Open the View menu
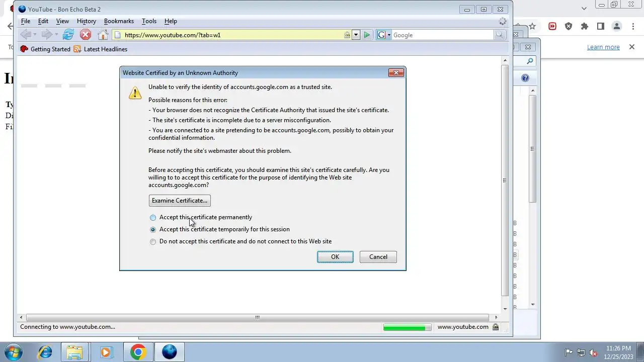This screenshot has height=362, width=644. (x=62, y=21)
